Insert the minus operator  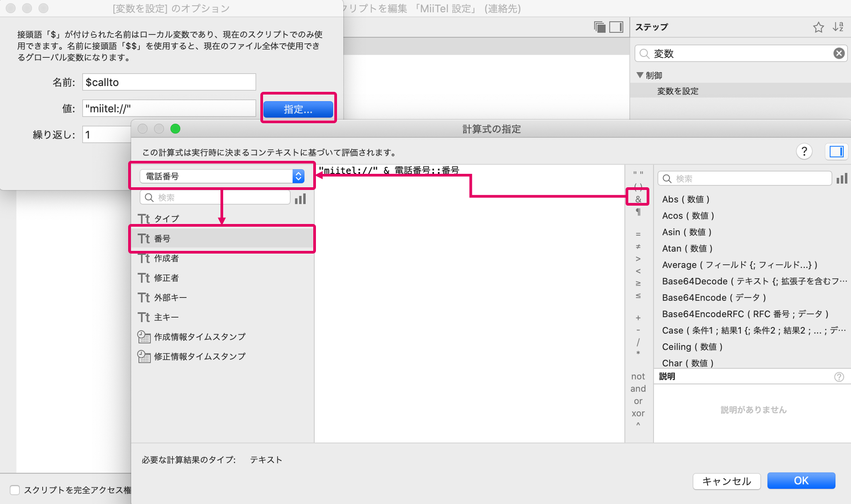pyautogui.click(x=638, y=330)
